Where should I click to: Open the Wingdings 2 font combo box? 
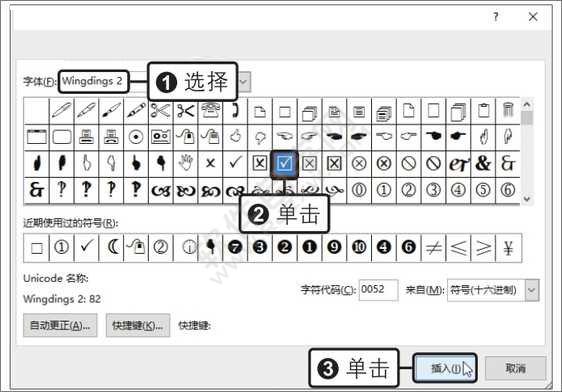click(93, 81)
